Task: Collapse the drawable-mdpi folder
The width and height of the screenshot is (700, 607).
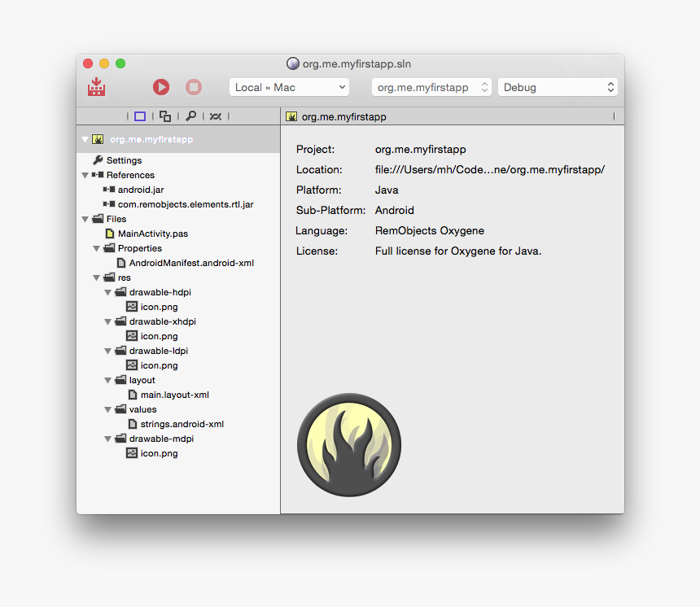Action: coord(107,439)
